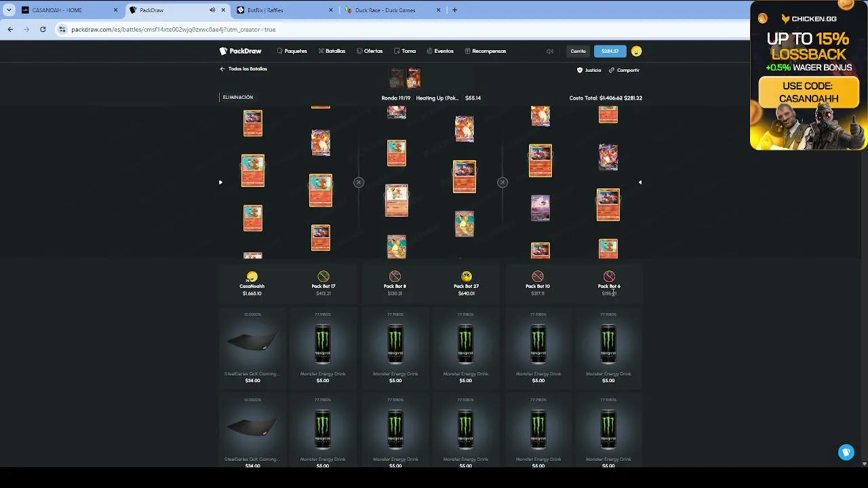
Task: Mute audio on the PackDraw tab
Action: 212,10
